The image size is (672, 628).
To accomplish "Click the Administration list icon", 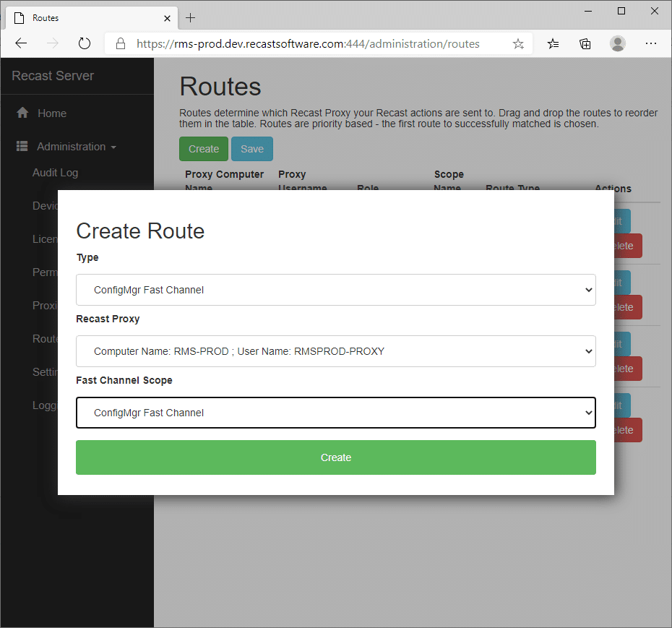I will click(22, 147).
